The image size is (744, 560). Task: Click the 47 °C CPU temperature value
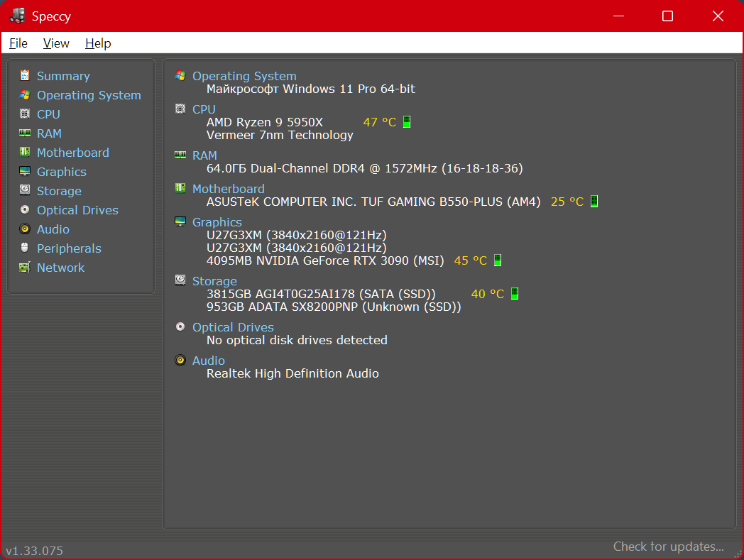pos(380,122)
